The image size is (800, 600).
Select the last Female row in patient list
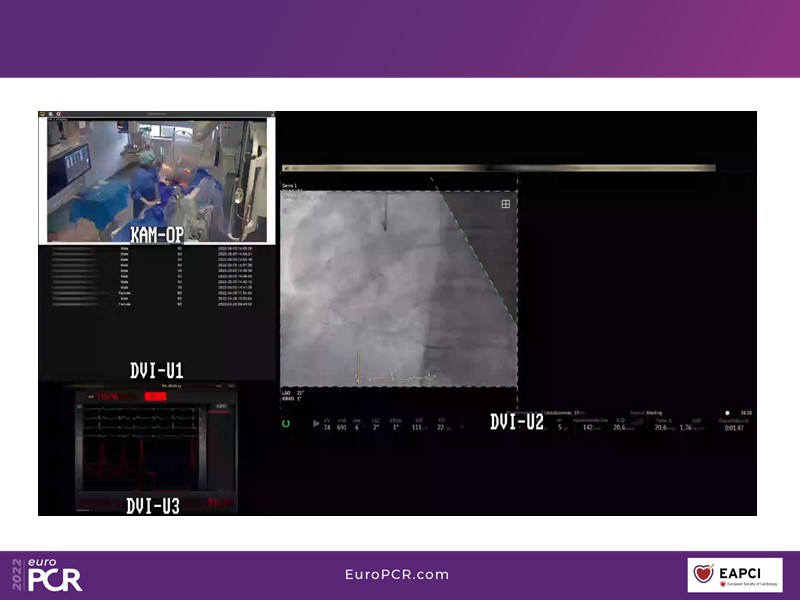coord(150,305)
